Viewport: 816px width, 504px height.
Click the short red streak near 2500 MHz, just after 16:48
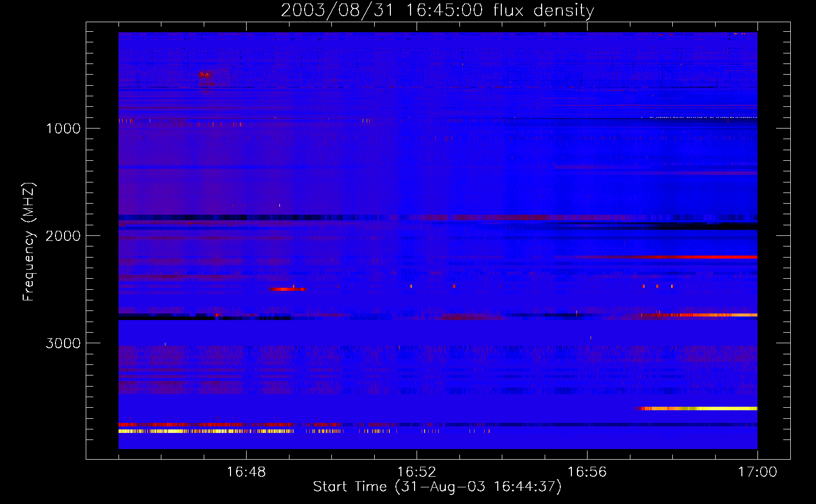[x=287, y=289]
